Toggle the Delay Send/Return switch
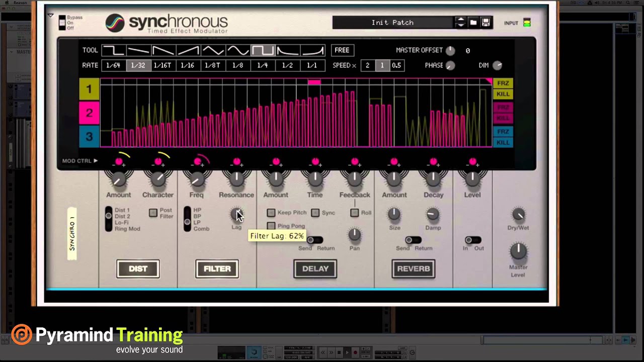 pyautogui.click(x=315, y=240)
